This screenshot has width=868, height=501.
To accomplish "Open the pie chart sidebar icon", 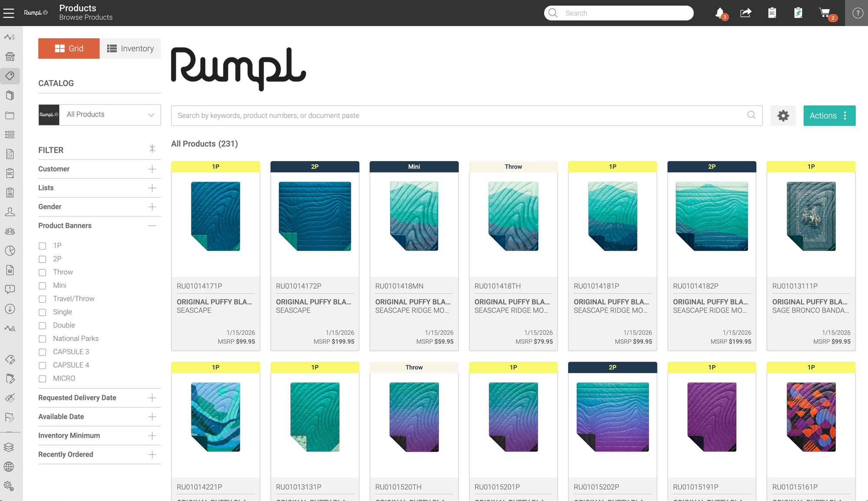I will [x=10, y=250].
